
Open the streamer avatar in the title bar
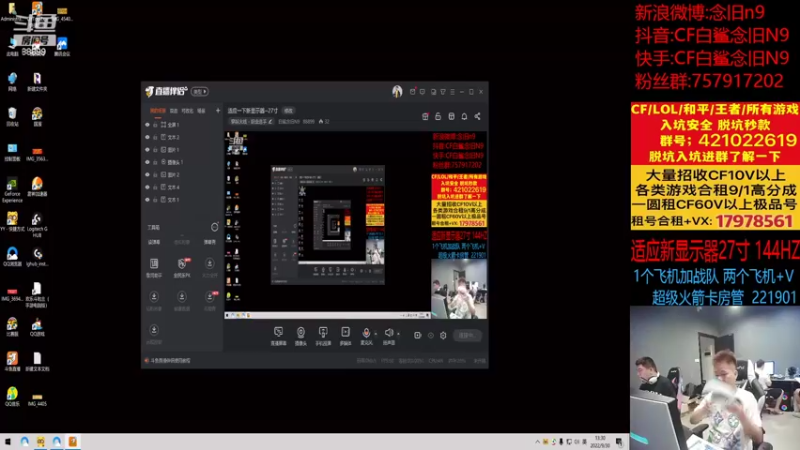pos(397,91)
